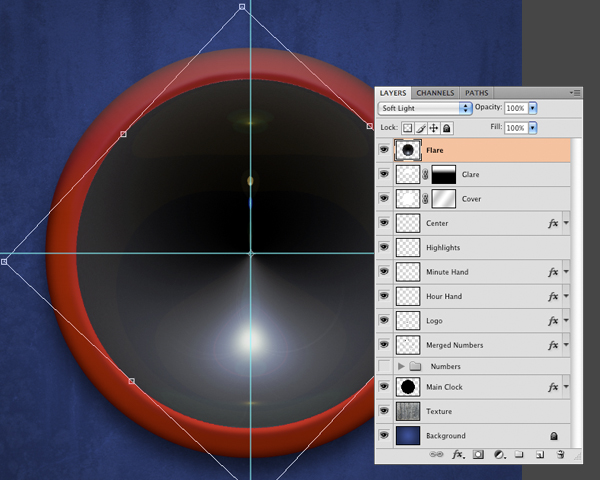Click the create new group folder icon
Image resolution: width=600 pixels, height=480 pixels.
click(518, 454)
